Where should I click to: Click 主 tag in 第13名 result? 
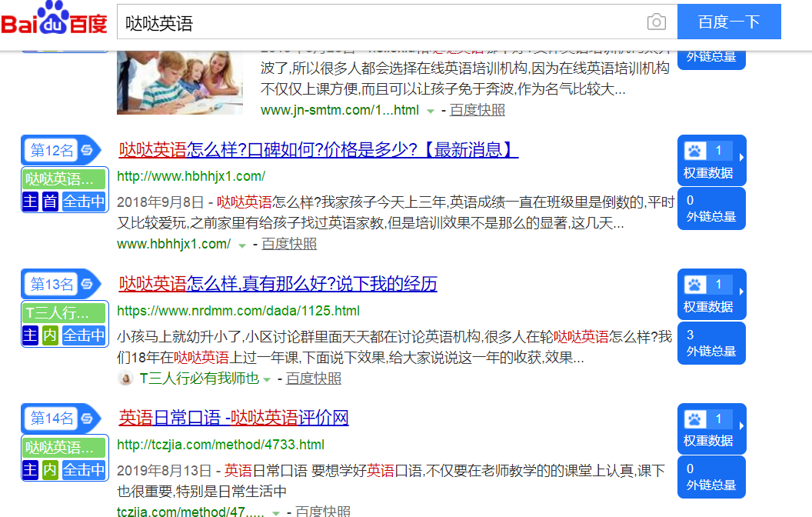tap(31, 335)
